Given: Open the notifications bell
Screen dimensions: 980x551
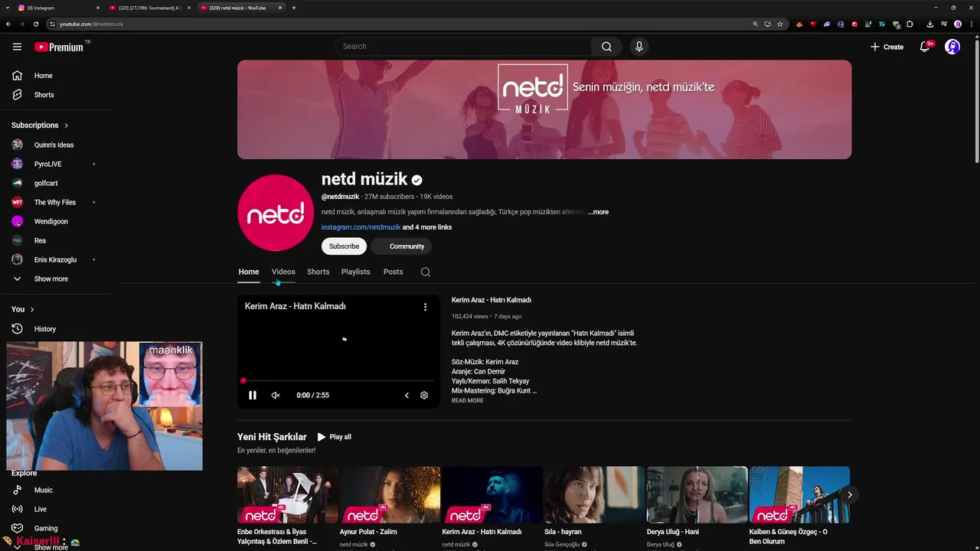Looking at the screenshot, I should pyautogui.click(x=925, y=47).
